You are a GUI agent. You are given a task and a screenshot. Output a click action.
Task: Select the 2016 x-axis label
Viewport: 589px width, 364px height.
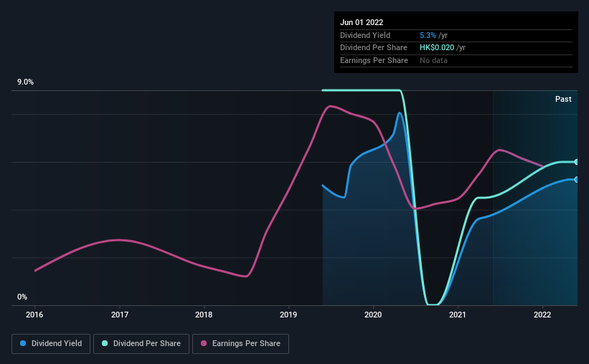pos(35,315)
